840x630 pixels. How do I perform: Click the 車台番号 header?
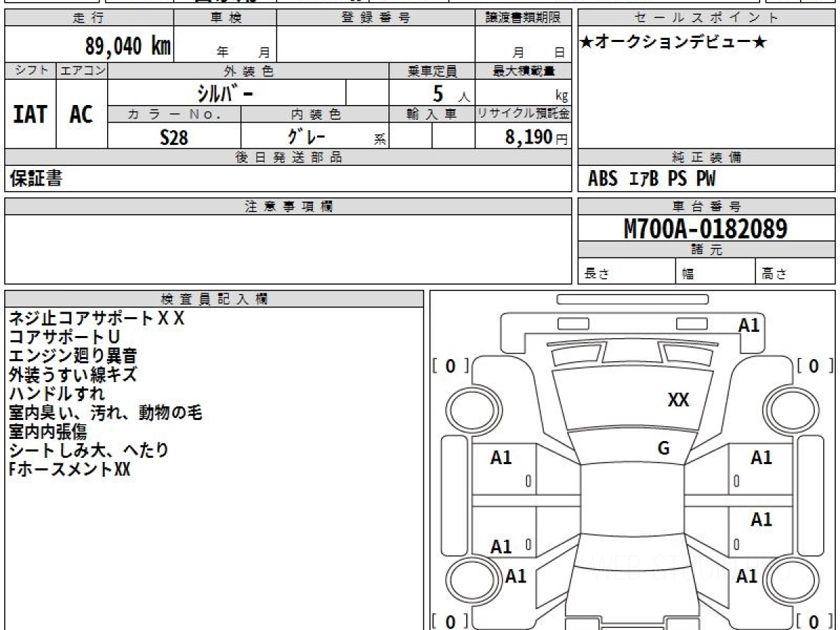706,206
